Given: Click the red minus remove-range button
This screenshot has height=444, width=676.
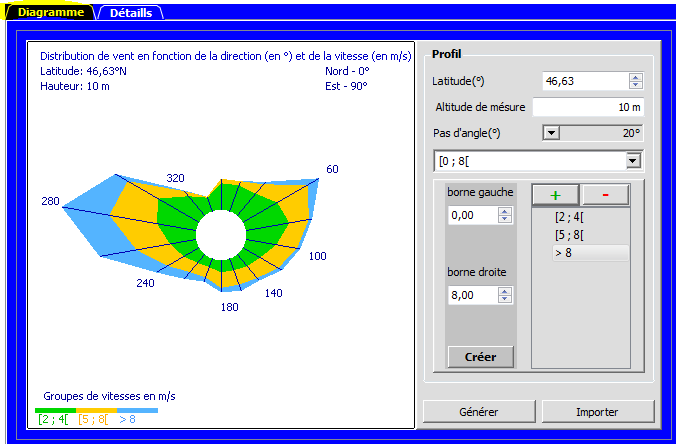Looking at the screenshot, I should pyautogui.click(x=605, y=195).
